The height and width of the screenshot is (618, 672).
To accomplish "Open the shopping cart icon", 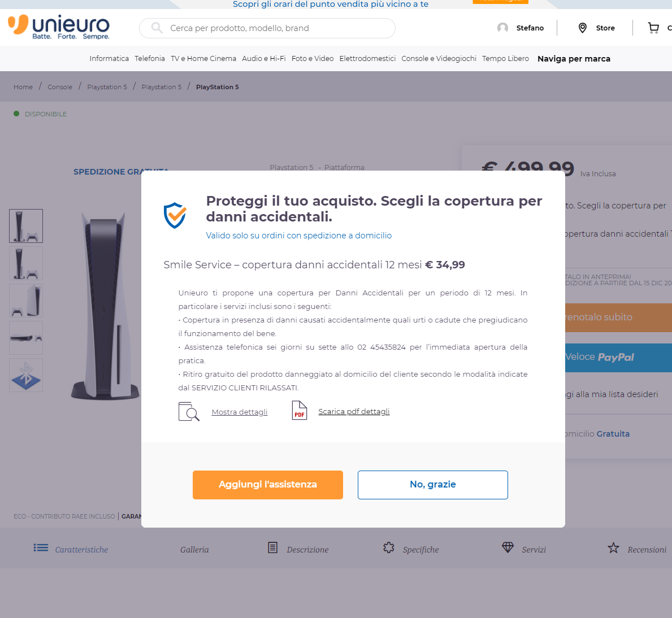I will coord(653,28).
